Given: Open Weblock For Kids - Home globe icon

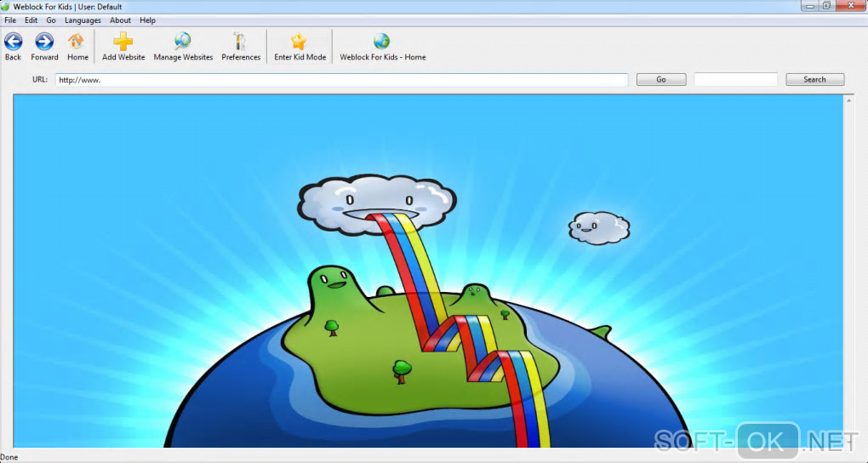Looking at the screenshot, I should [x=381, y=42].
